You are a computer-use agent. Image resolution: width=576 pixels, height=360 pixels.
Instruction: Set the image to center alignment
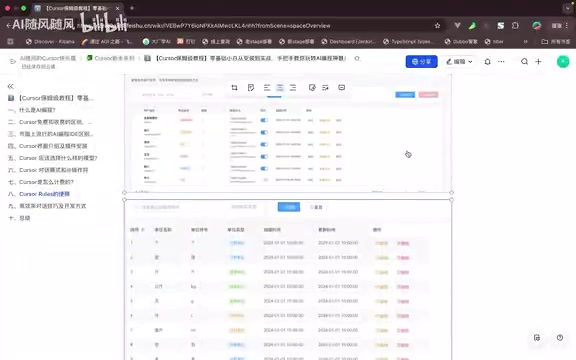(x=280, y=87)
